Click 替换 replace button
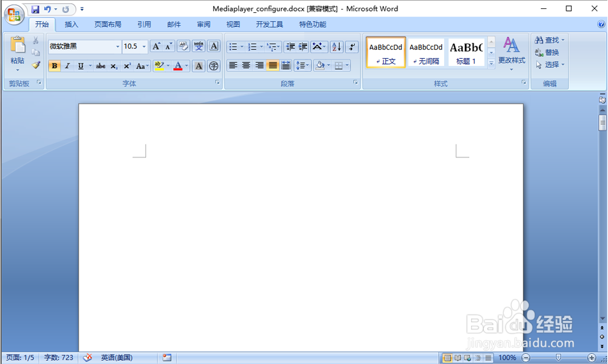Image resolution: width=608 pixels, height=364 pixels. coord(547,52)
